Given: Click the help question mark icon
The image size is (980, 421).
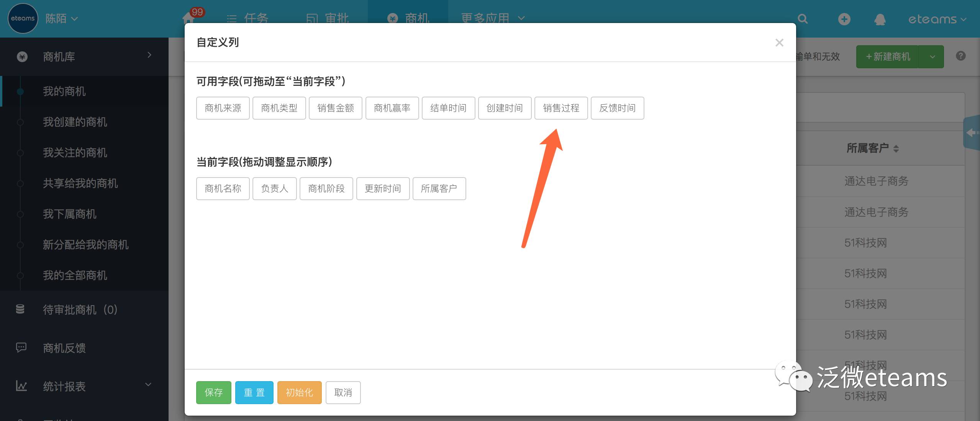Looking at the screenshot, I should pyautogui.click(x=960, y=56).
